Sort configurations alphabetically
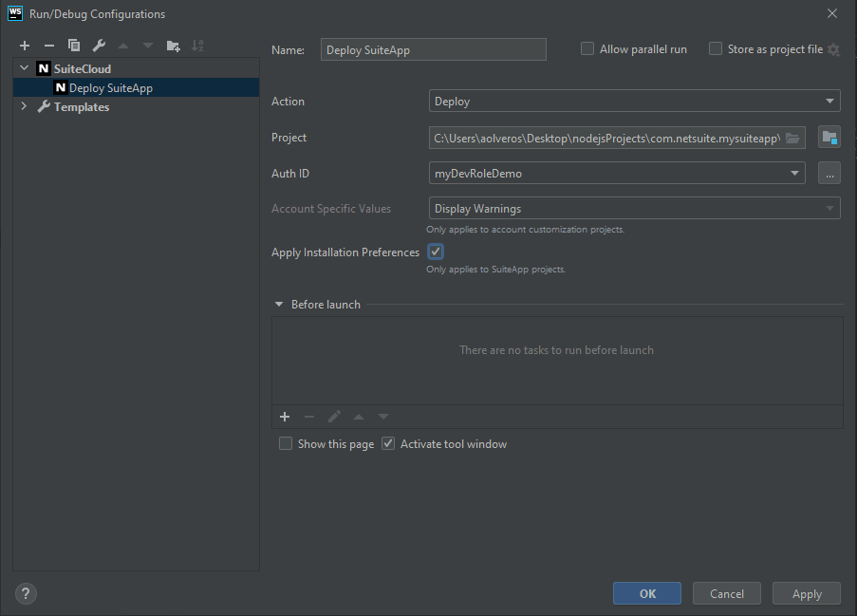Image resolution: width=857 pixels, height=616 pixels. [x=197, y=46]
